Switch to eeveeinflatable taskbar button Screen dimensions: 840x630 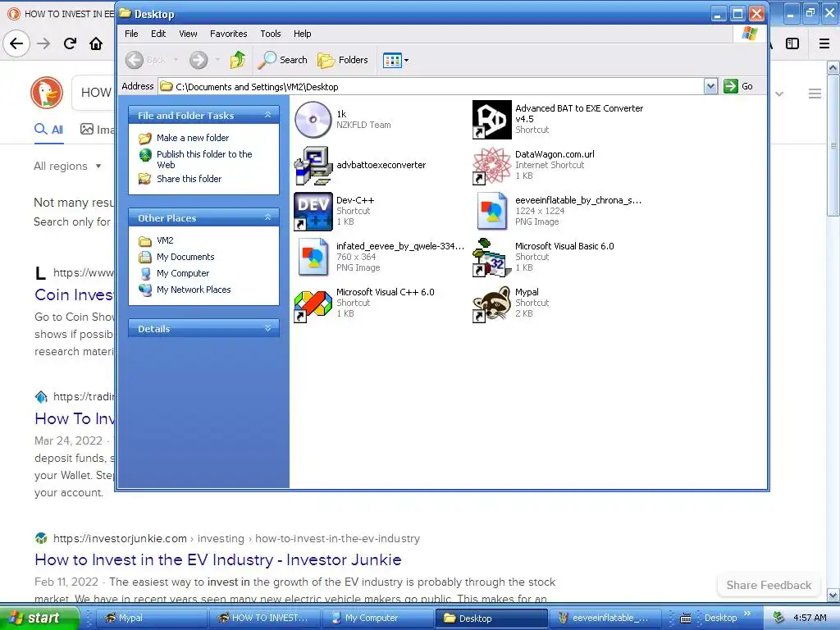(606, 618)
